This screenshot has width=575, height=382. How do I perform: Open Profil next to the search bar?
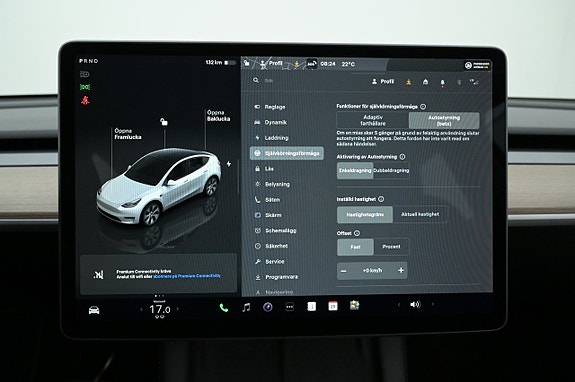[383, 81]
